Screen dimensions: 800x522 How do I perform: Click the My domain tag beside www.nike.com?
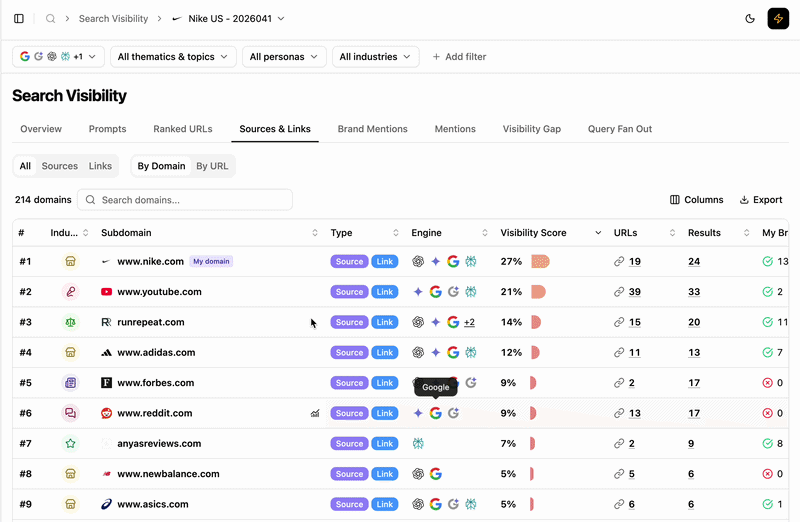(211, 261)
